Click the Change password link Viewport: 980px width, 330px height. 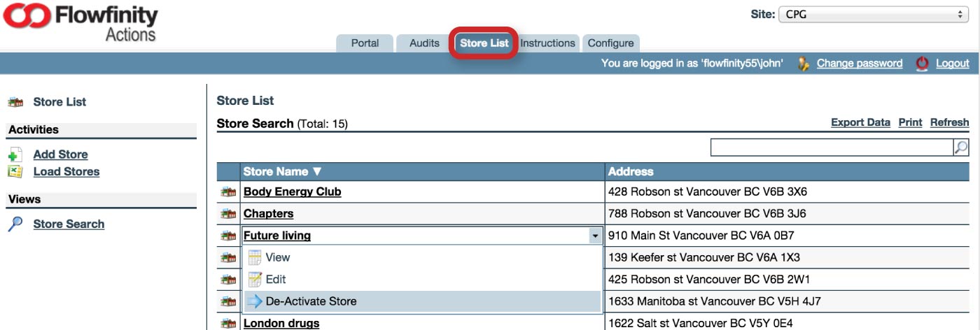tap(860, 64)
